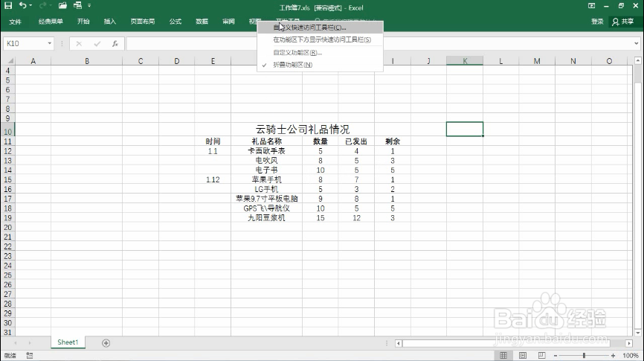Click the cell containing 苹果手机
The height and width of the screenshot is (361, 644).
click(x=266, y=179)
